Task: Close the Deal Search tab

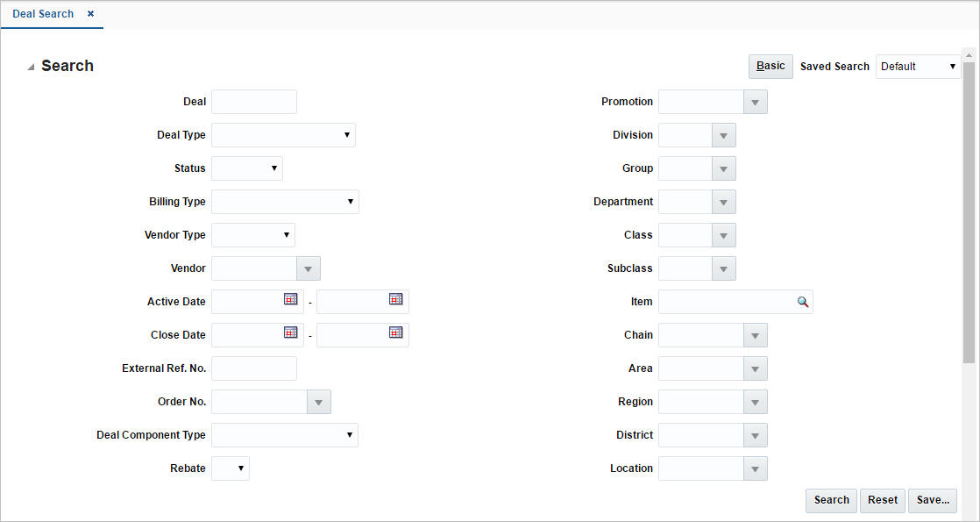Action: point(90,14)
